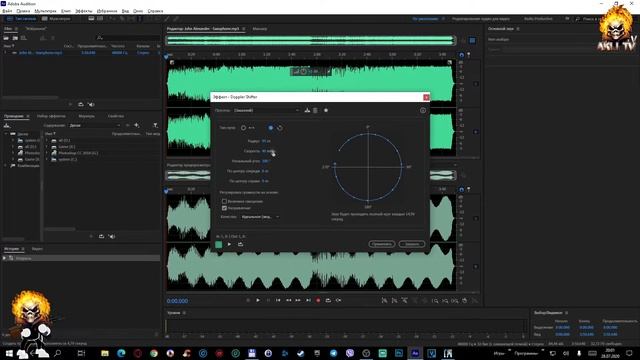640x360 pixels.
Task: Expand the Photoshop CC 2018 drive in the list
Action: coord(47,153)
